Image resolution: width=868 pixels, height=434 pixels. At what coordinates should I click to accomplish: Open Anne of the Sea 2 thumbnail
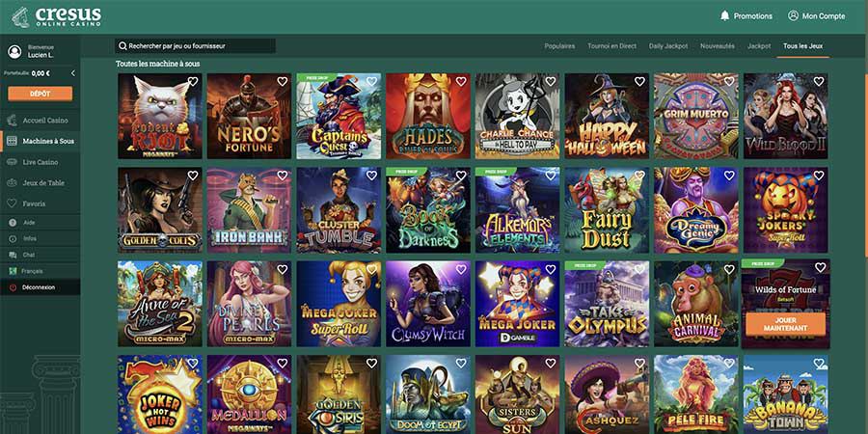click(x=160, y=304)
